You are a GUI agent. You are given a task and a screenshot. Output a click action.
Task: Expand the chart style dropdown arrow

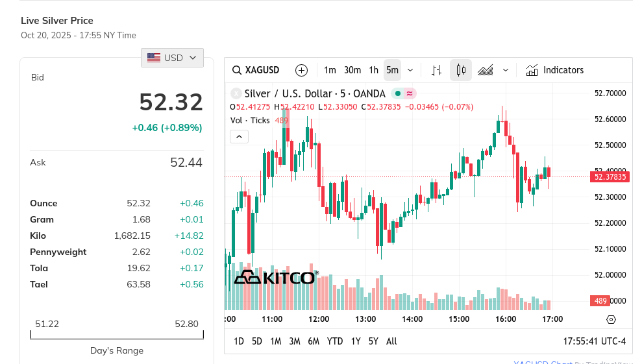(x=506, y=71)
